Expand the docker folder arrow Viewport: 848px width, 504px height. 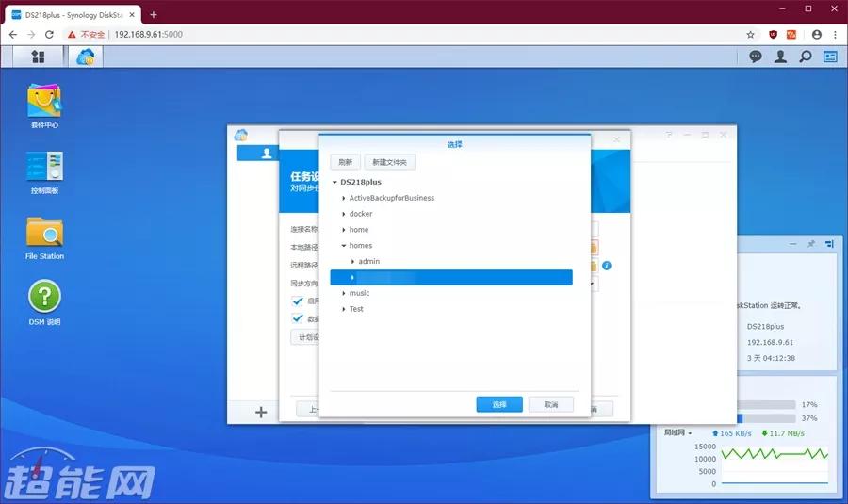pyautogui.click(x=343, y=214)
